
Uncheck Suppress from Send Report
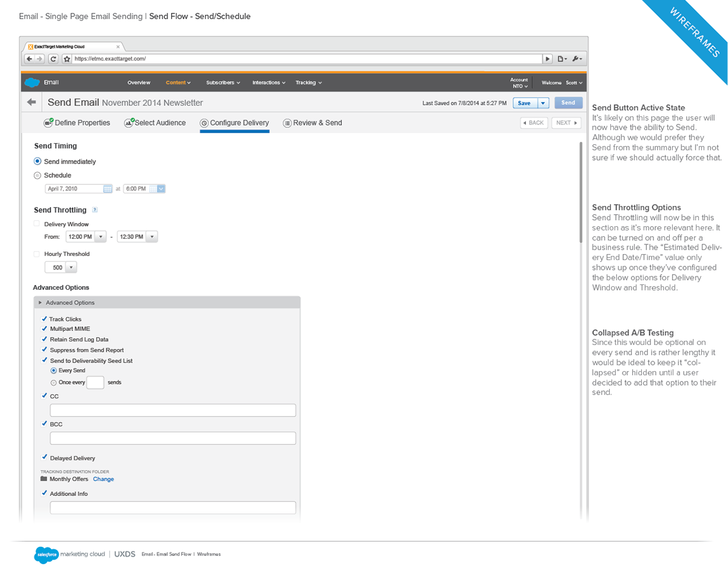(44, 350)
